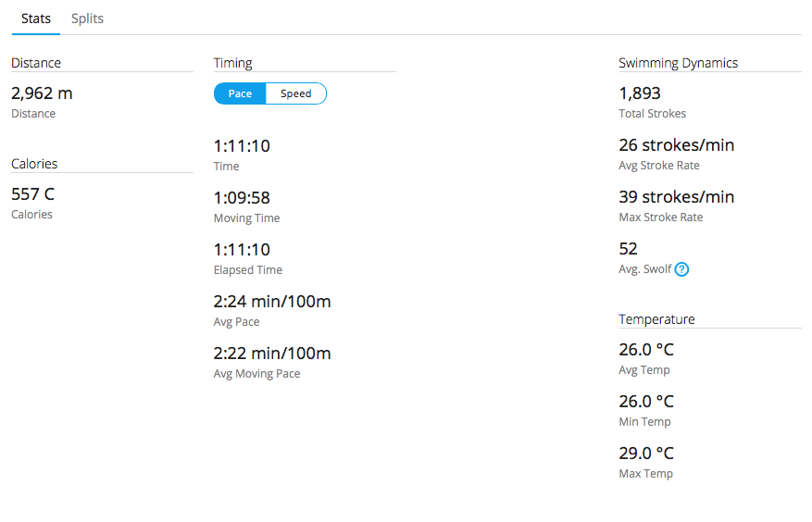Select the Stats tab

click(36, 19)
